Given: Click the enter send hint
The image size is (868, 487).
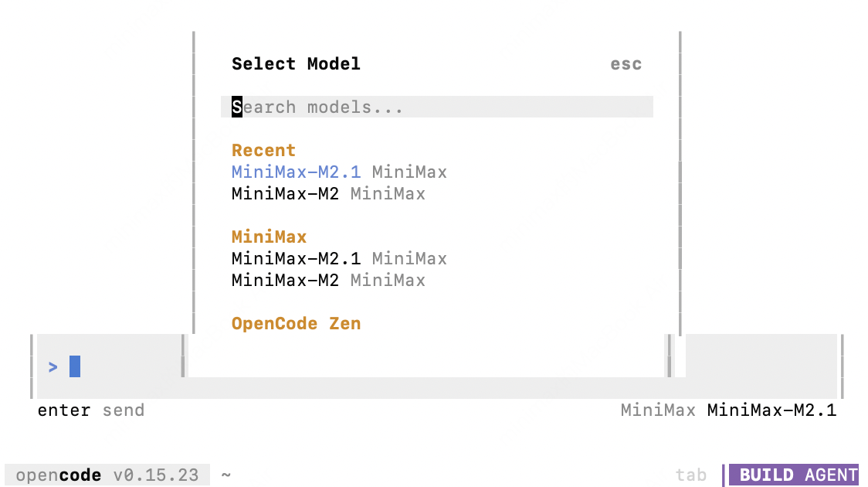Looking at the screenshot, I should click(91, 410).
